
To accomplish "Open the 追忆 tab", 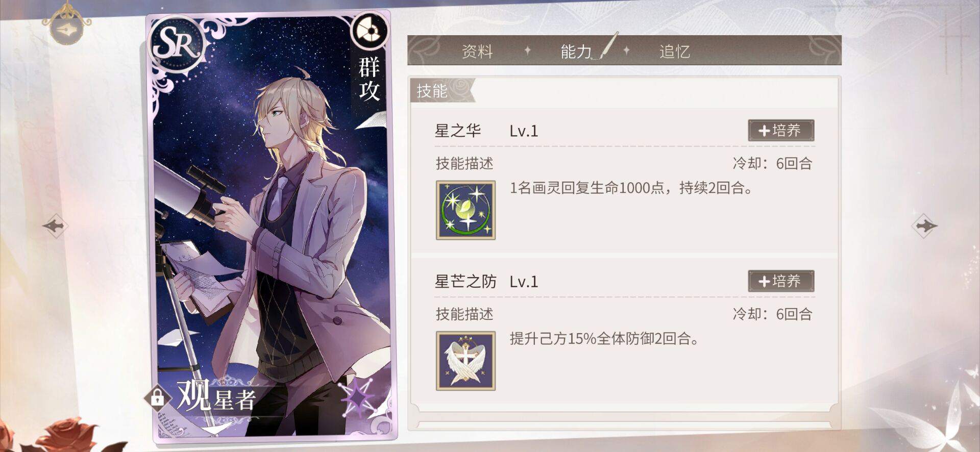I will pyautogui.click(x=675, y=52).
